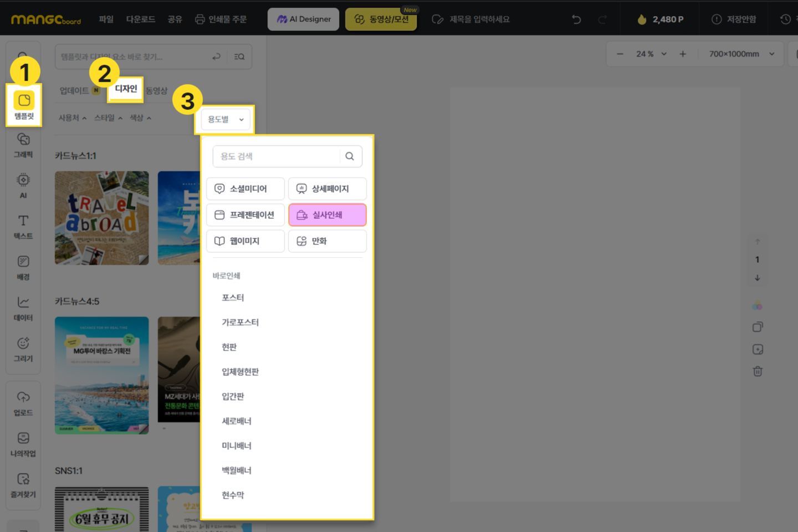Viewport: 798px width, 532px height.
Task: Delete page with the trash icon
Action: tap(758, 371)
